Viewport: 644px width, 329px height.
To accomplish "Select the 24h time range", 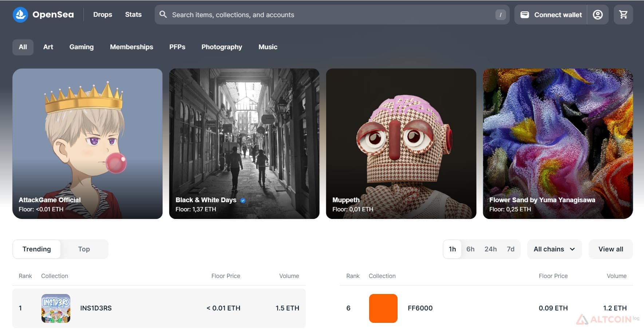I will (490, 249).
